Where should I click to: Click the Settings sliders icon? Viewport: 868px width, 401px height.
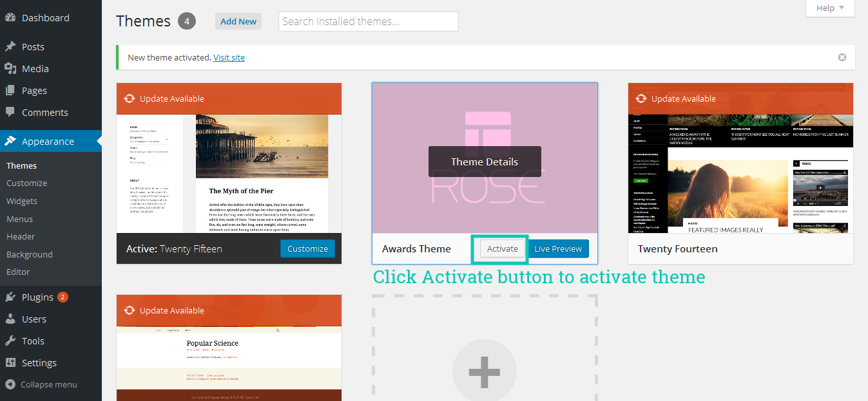coord(10,362)
